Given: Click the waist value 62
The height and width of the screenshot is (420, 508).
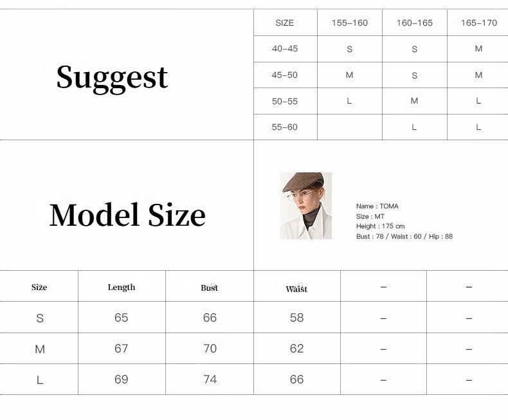Looking at the screenshot, I should pos(296,349).
